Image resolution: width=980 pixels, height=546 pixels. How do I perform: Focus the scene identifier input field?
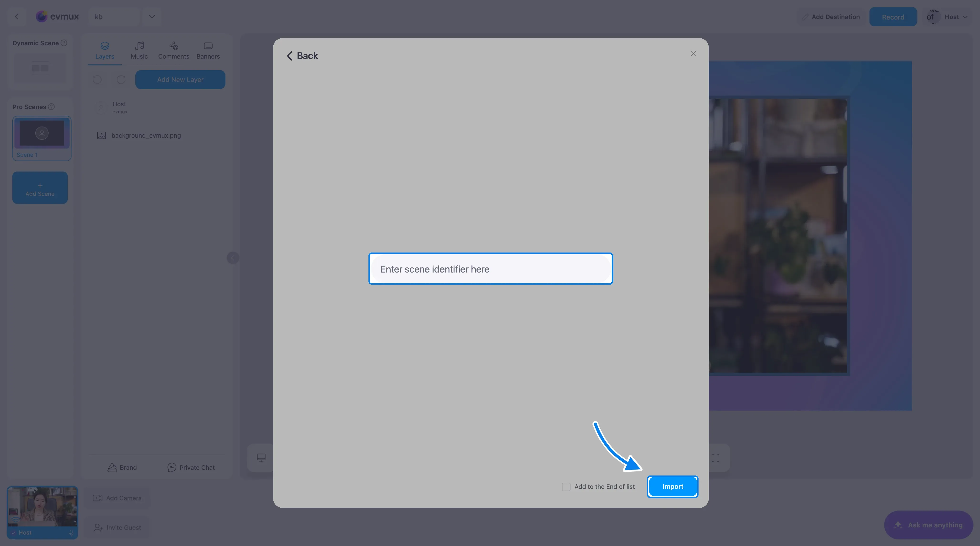click(x=490, y=269)
